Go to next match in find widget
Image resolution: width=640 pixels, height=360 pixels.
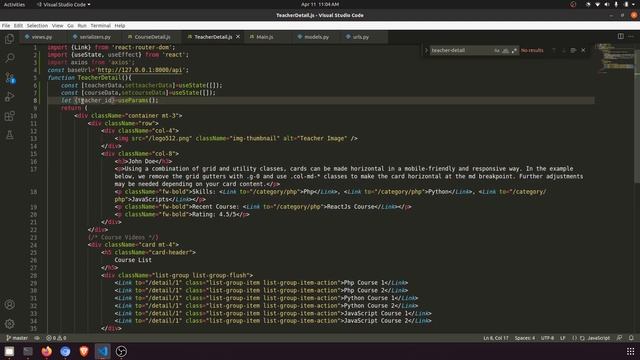[x=564, y=50]
